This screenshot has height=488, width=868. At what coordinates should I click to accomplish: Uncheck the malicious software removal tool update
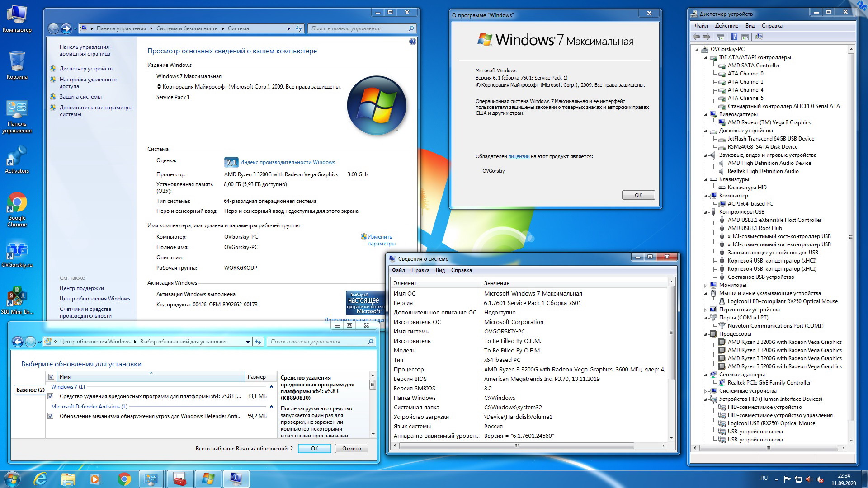click(51, 396)
